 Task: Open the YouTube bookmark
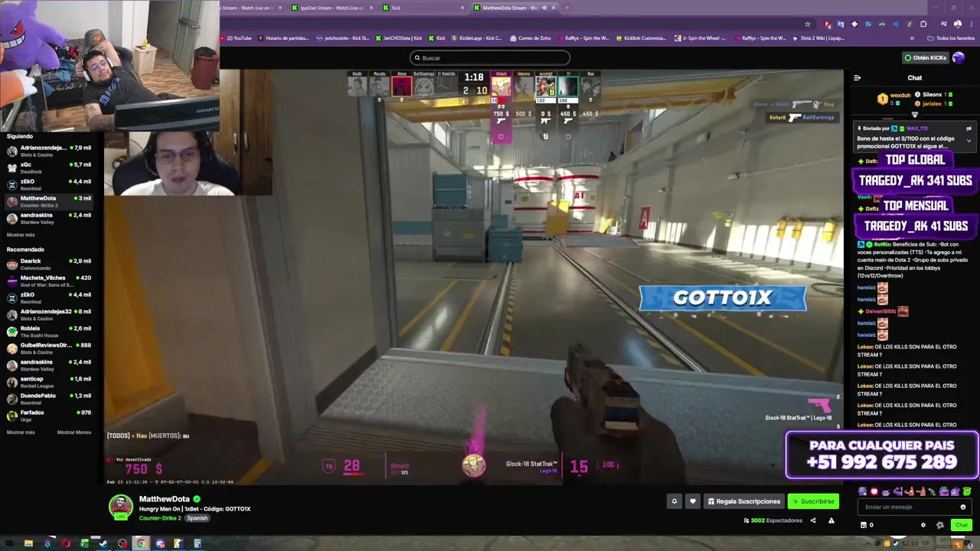coord(237,37)
